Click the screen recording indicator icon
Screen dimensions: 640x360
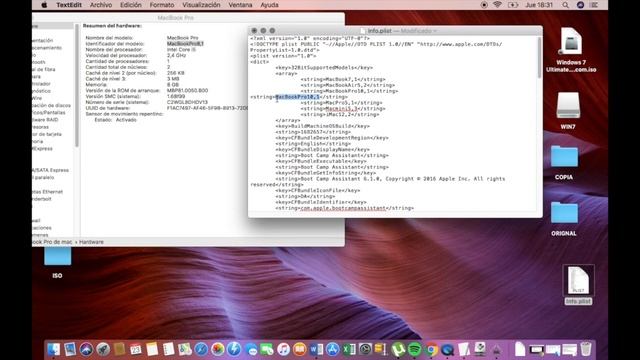[x=484, y=5]
